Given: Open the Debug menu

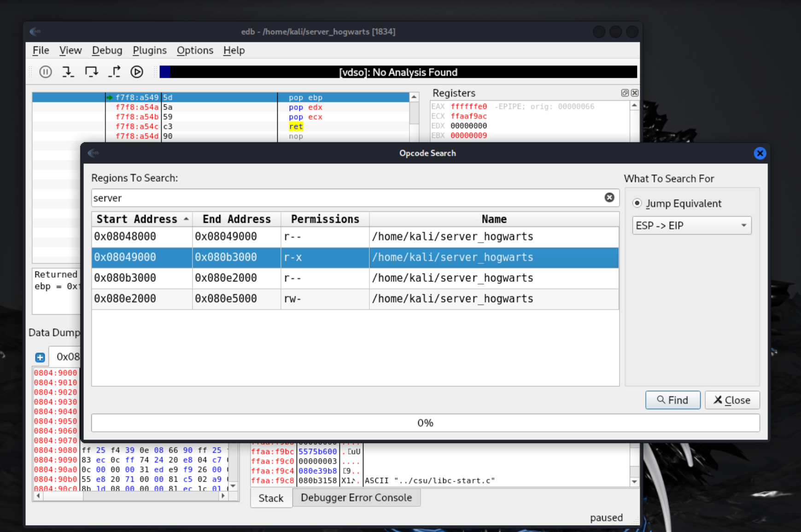Looking at the screenshot, I should point(107,50).
